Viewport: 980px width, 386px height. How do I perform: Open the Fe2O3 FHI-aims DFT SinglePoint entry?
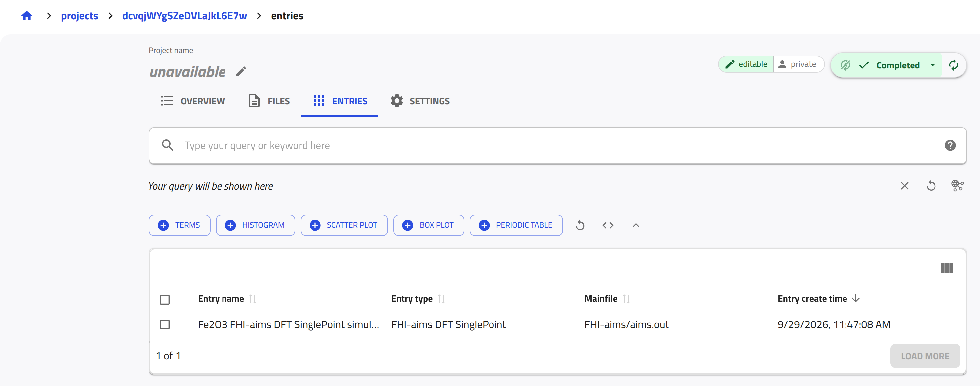pos(288,324)
